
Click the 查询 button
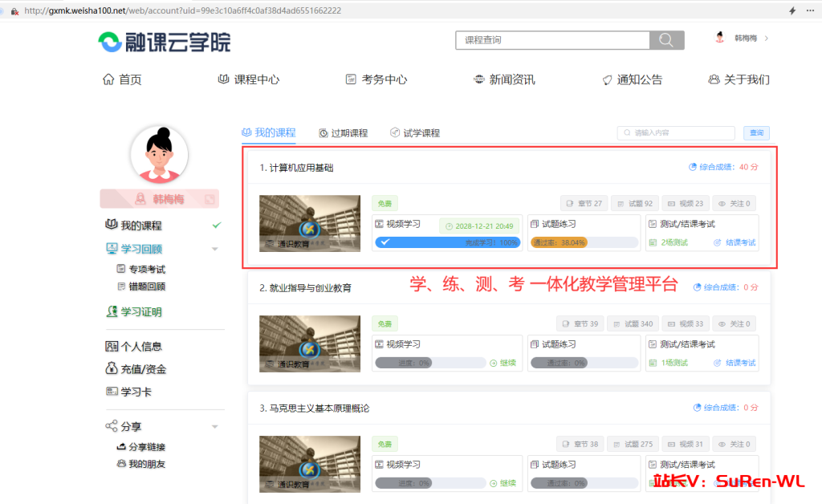point(756,133)
